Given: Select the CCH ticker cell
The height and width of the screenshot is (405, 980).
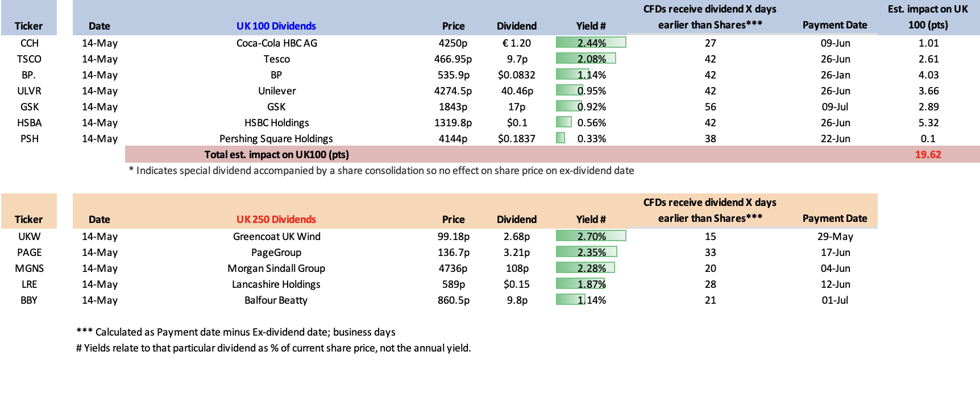Looking at the screenshot, I should coord(30,43).
